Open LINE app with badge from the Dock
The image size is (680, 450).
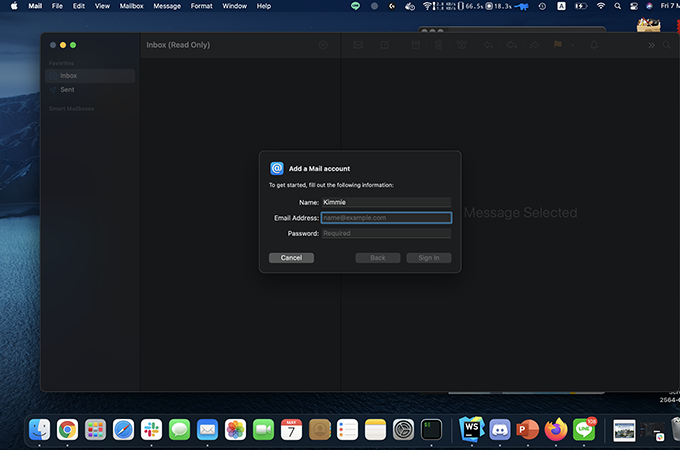tap(584, 430)
